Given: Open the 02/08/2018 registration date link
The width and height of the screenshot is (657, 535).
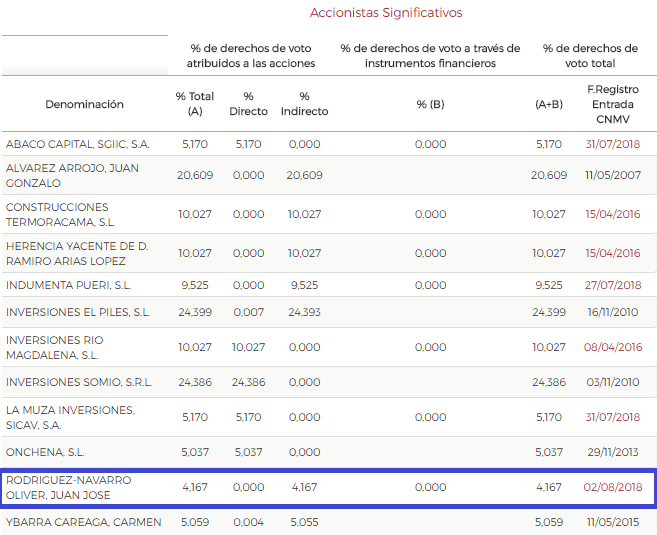Looking at the screenshot, I should pos(613,487).
